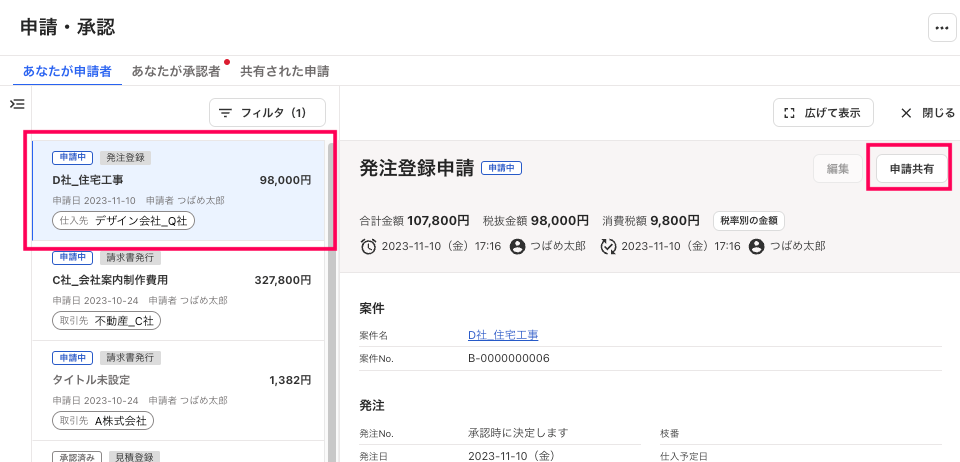This screenshot has width=960, height=462.
Task: Click the 見積登録 tag in list
Action: pos(135,457)
